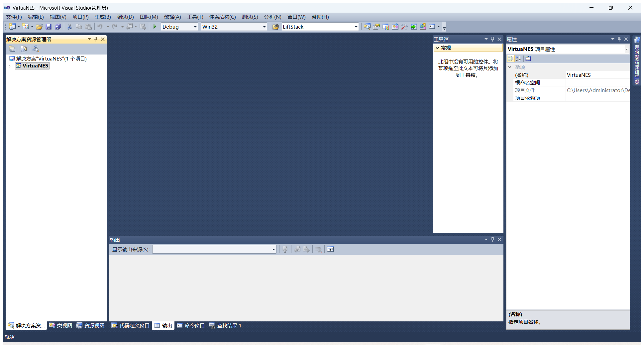Open Toolbox using wrench toolbar icon

coord(404,27)
